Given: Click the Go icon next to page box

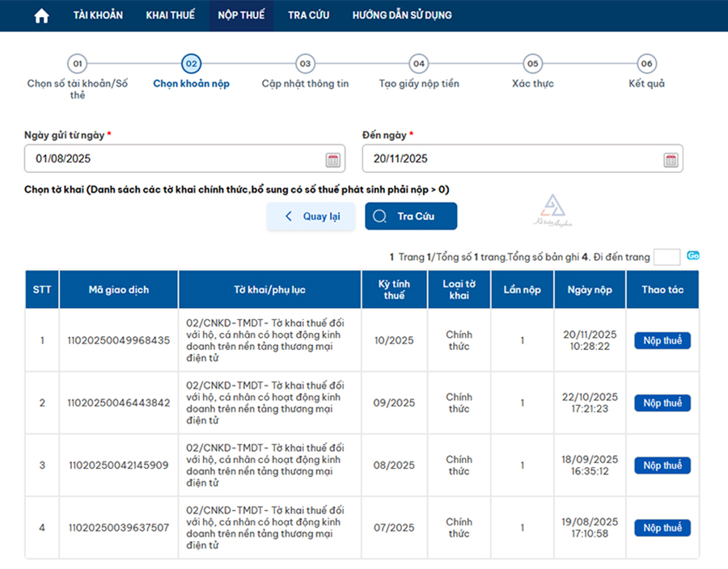Looking at the screenshot, I should tap(692, 256).
